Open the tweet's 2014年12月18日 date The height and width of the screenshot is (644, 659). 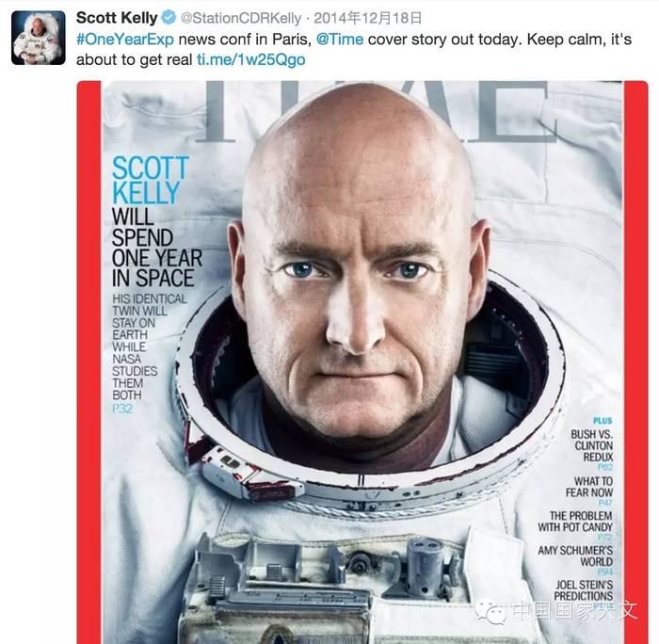(368, 18)
